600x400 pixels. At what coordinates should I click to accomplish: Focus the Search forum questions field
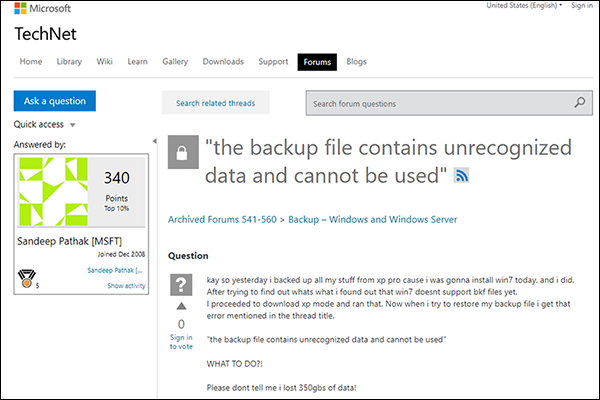click(438, 102)
